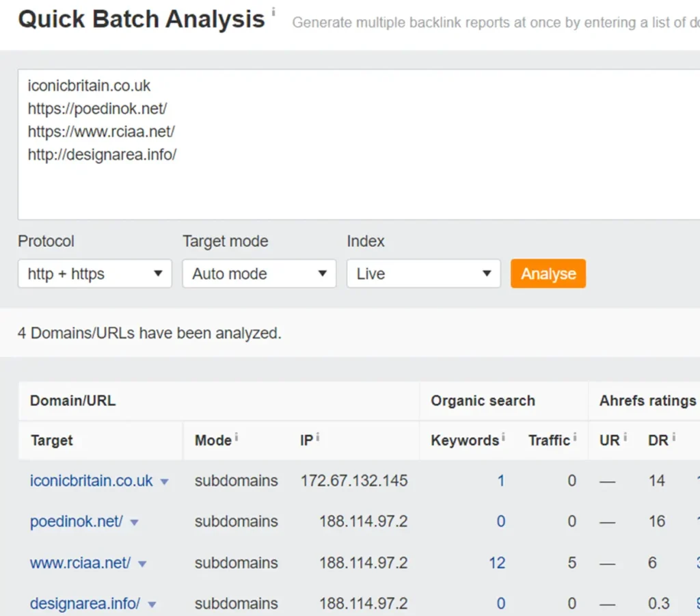
Task: Click keywords count 12 for www.rciaa.net
Action: pos(497,563)
